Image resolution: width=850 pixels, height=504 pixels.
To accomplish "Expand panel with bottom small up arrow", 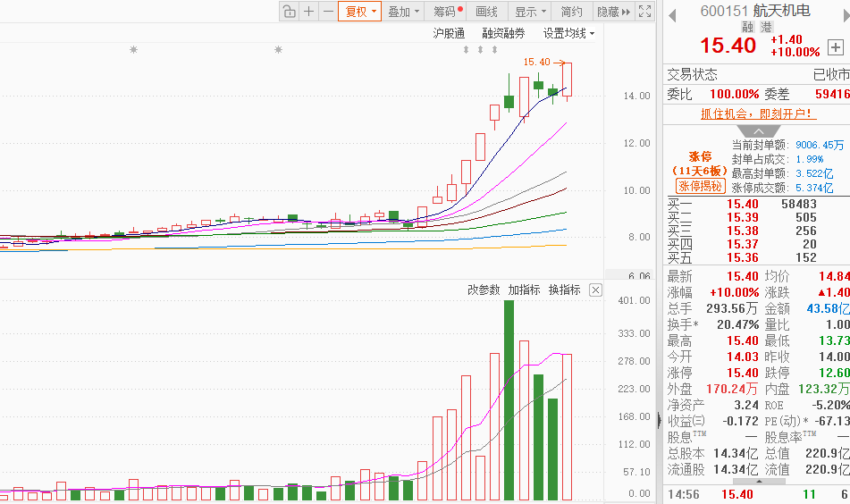I will [759, 482].
